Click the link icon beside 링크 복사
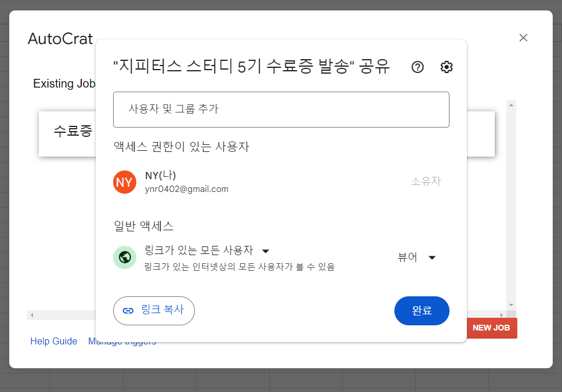 128,311
